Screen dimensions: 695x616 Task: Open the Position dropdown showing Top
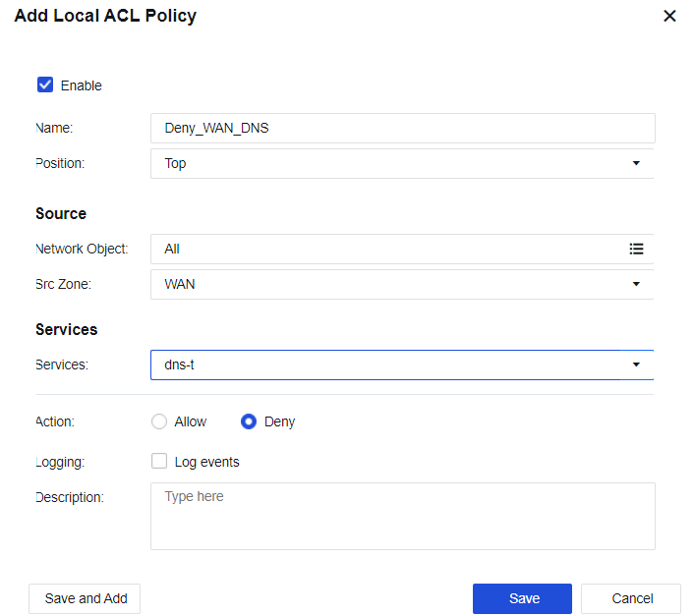click(x=393, y=164)
